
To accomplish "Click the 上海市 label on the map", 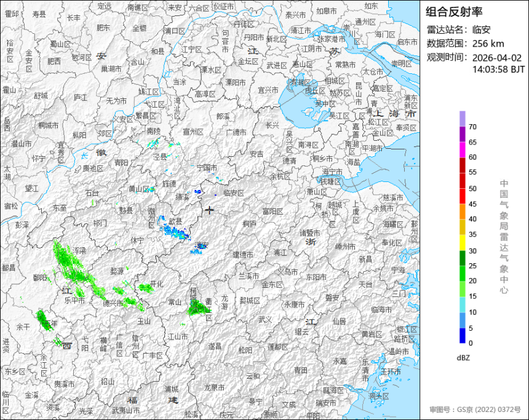I will 394,114.
